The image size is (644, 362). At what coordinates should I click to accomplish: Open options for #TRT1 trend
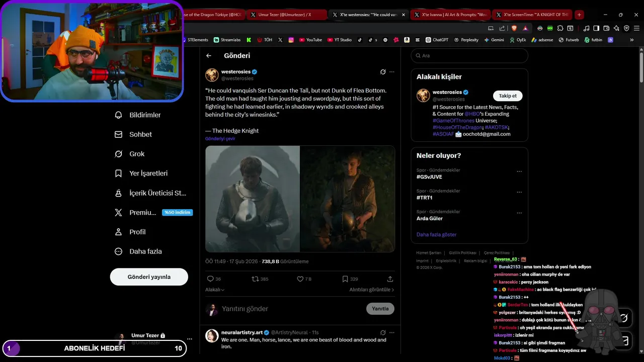519,192
